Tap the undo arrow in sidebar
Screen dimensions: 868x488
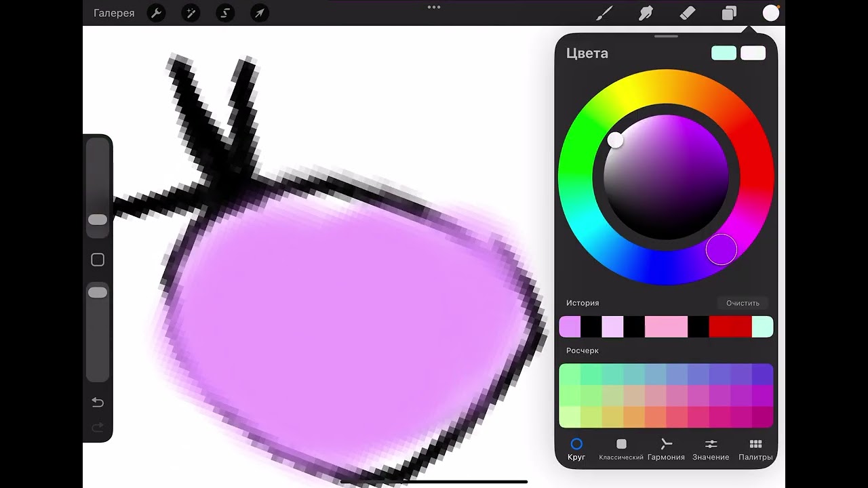point(98,403)
